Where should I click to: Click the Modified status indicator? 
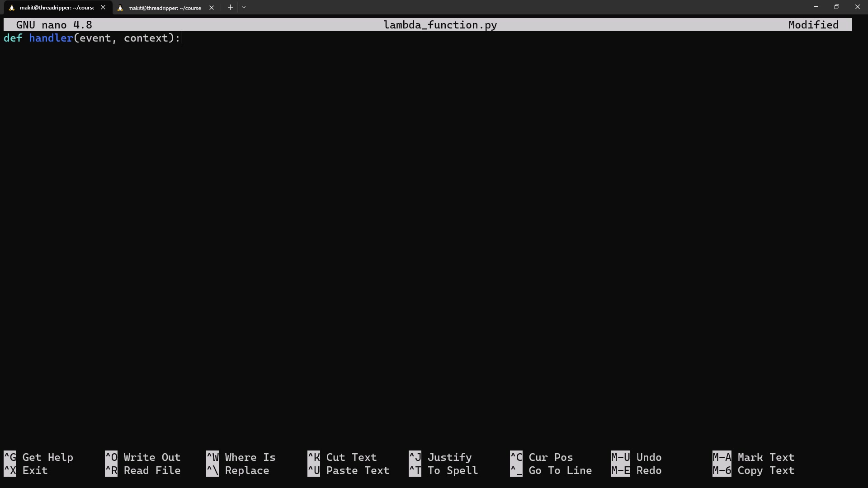(813, 25)
